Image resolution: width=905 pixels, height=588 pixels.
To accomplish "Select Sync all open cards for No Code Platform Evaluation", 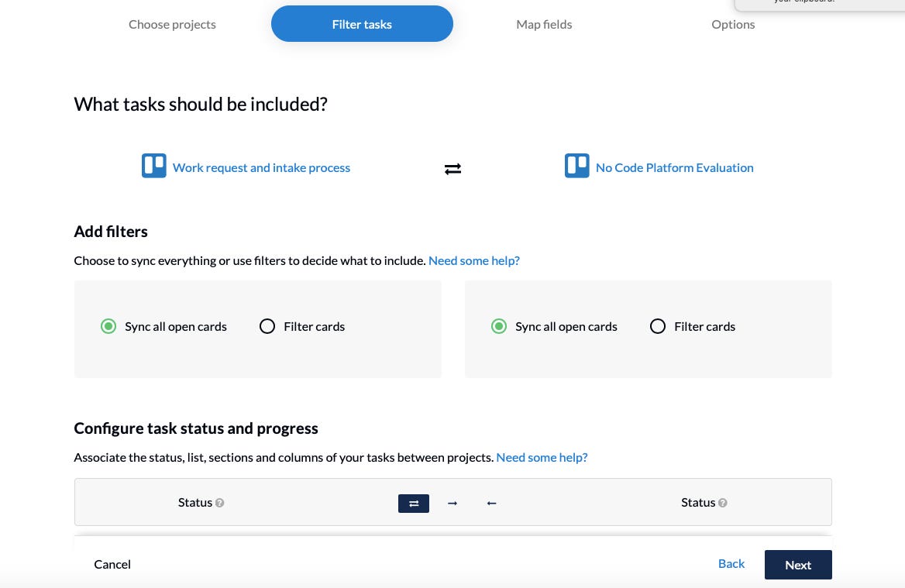I will tap(500, 326).
